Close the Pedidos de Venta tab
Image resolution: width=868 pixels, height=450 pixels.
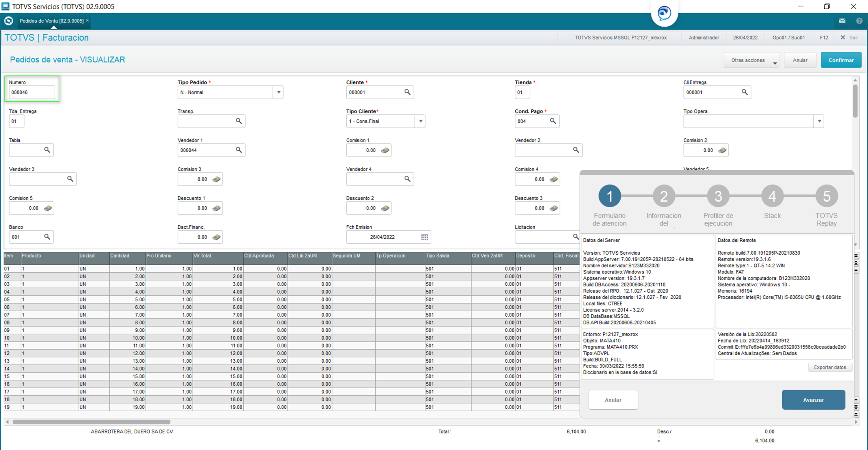pyautogui.click(x=87, y=21)
